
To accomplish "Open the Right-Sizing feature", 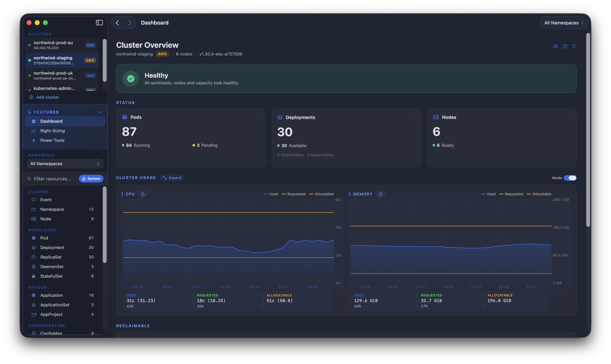I will (x=65, y=131).
